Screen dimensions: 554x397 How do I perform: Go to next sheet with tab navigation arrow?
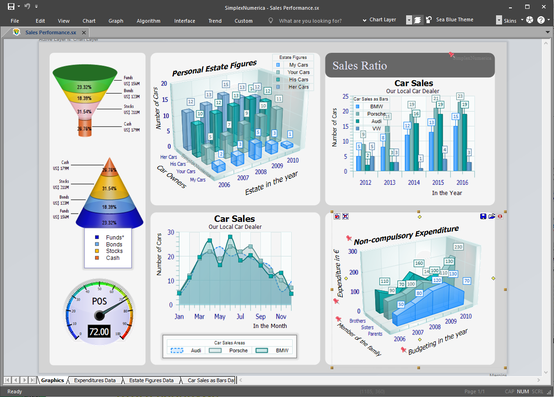[x=24, y=380]
